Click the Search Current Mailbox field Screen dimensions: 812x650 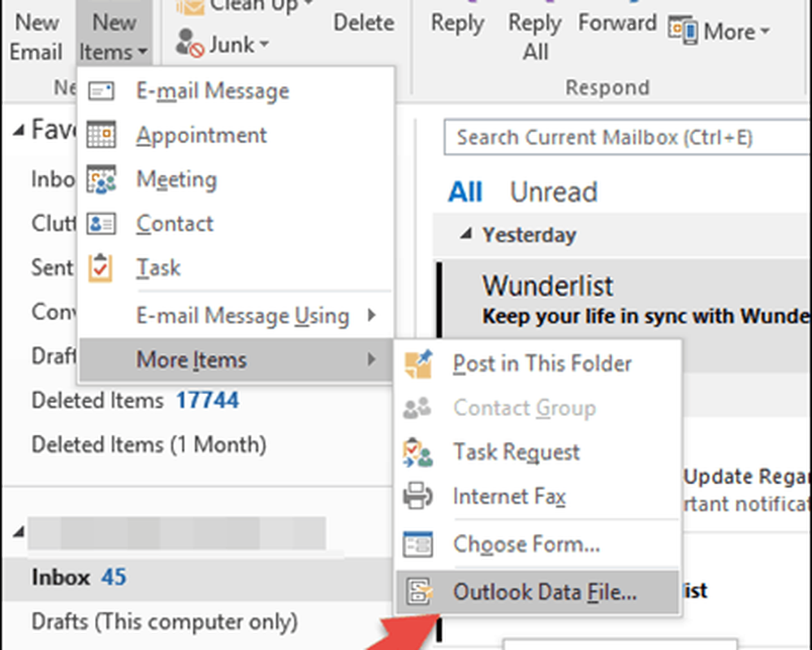point(625,137)
